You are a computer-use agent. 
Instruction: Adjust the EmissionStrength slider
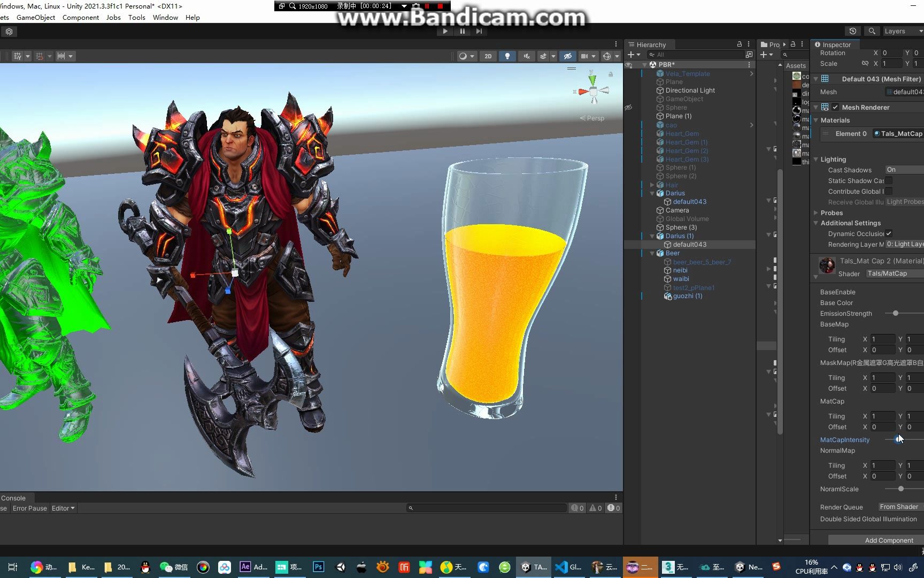tap(896, 313)
